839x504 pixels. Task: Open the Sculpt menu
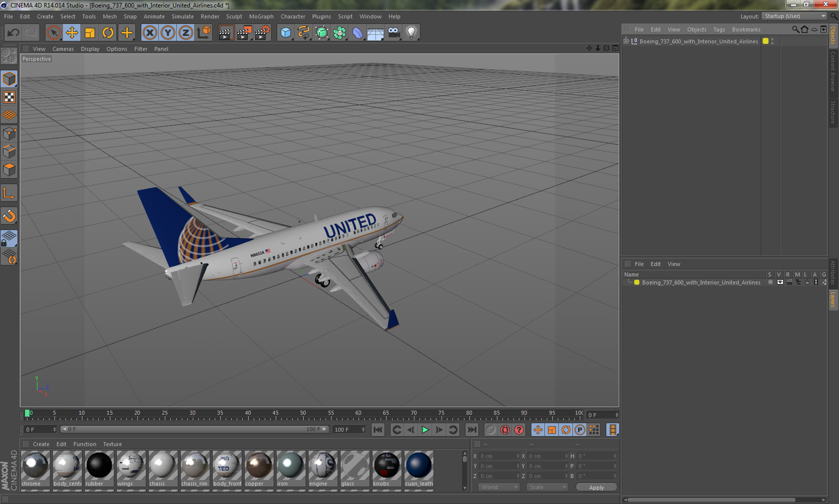(x=234, y=16)
